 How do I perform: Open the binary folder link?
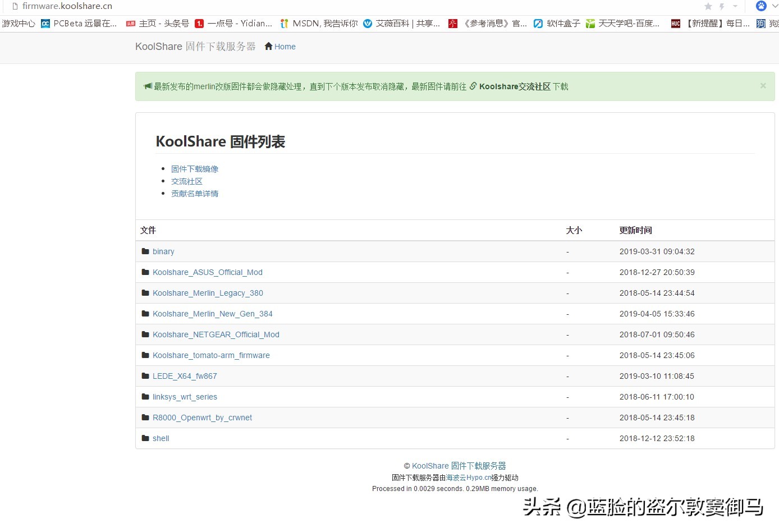[x=163, y=251]
